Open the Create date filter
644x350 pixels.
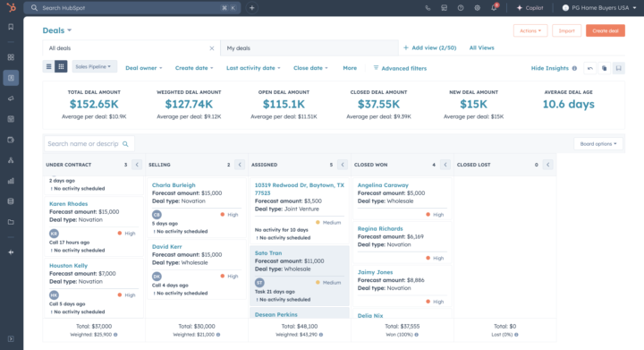(194, 68)
